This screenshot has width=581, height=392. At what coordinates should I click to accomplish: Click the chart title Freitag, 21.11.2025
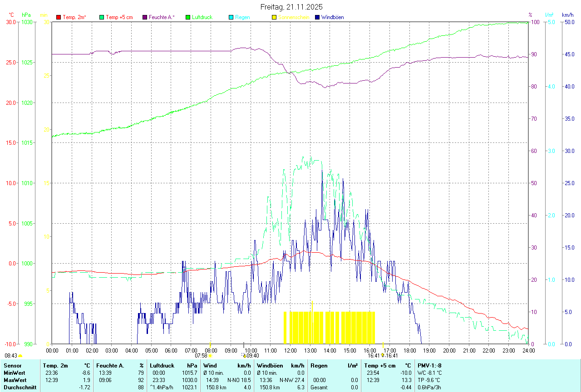pyautogui.click(x=291, y=7)
